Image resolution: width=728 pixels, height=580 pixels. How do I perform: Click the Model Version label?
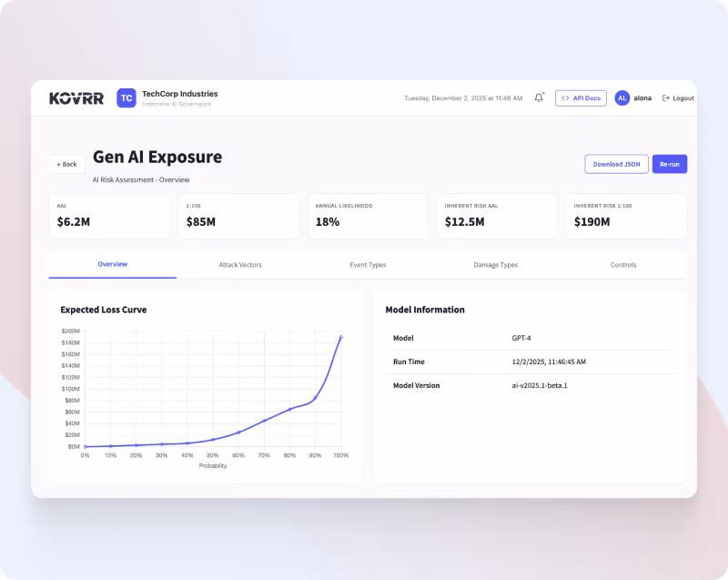416,385
